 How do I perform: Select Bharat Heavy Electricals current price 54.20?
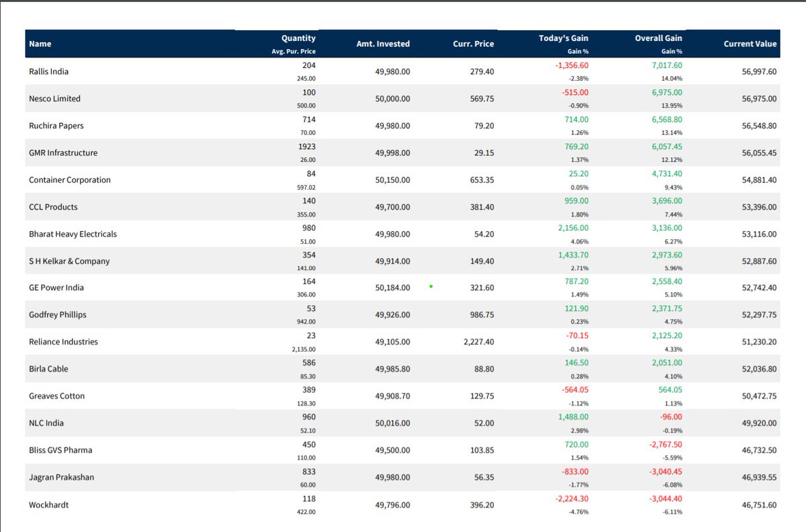483,234
